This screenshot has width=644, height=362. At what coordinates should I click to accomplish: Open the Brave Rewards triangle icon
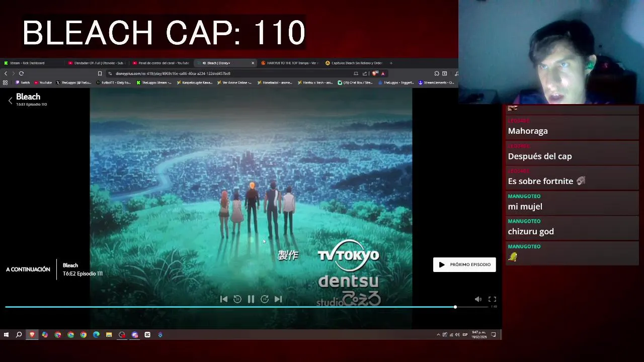coord(383,73)
